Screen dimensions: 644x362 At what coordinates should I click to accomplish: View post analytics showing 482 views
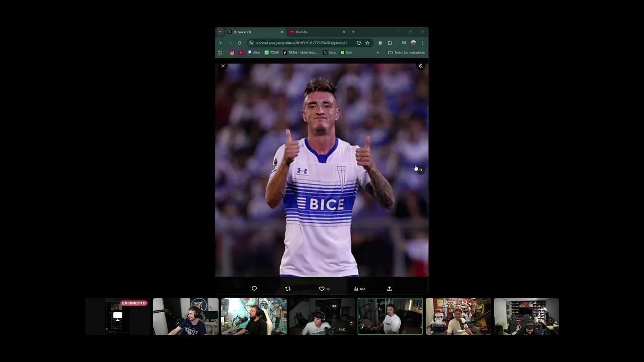[359, 289]
